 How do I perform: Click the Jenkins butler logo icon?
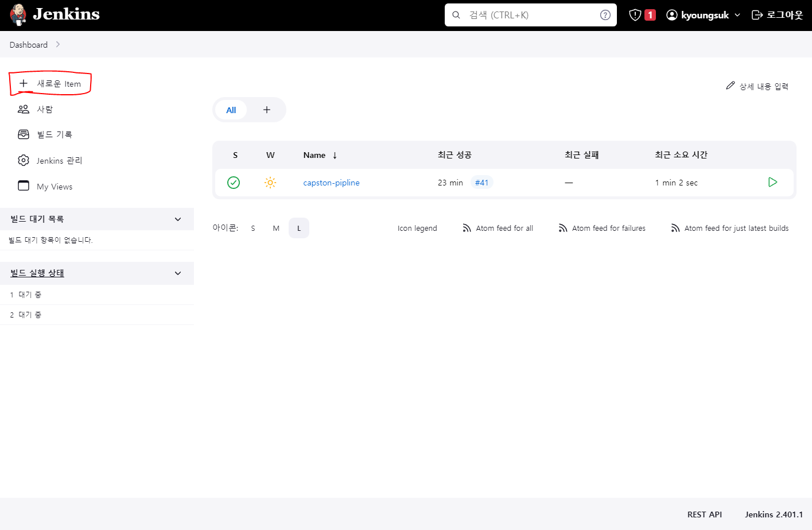coord(18,15)
